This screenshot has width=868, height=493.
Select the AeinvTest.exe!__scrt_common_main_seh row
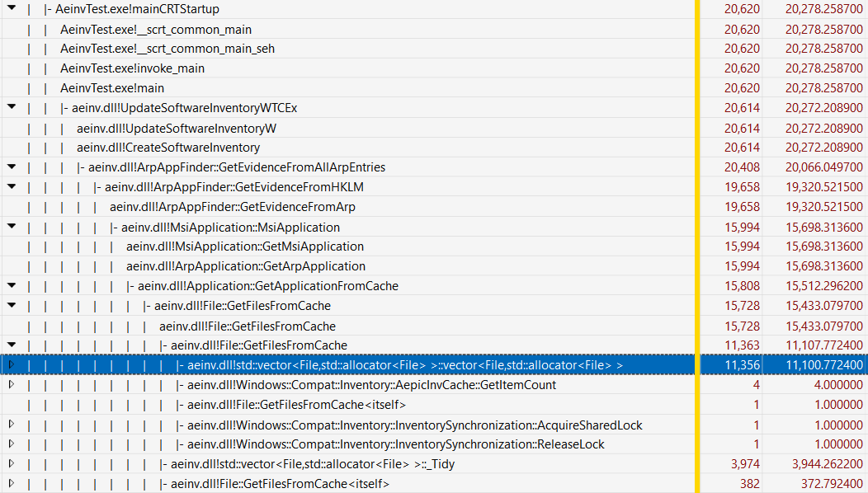(167, 49)
